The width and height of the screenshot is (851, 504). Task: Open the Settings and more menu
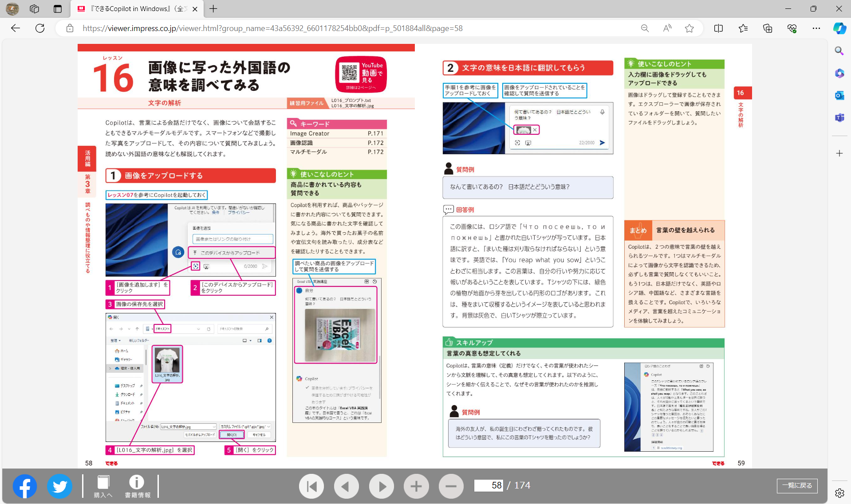816,28
